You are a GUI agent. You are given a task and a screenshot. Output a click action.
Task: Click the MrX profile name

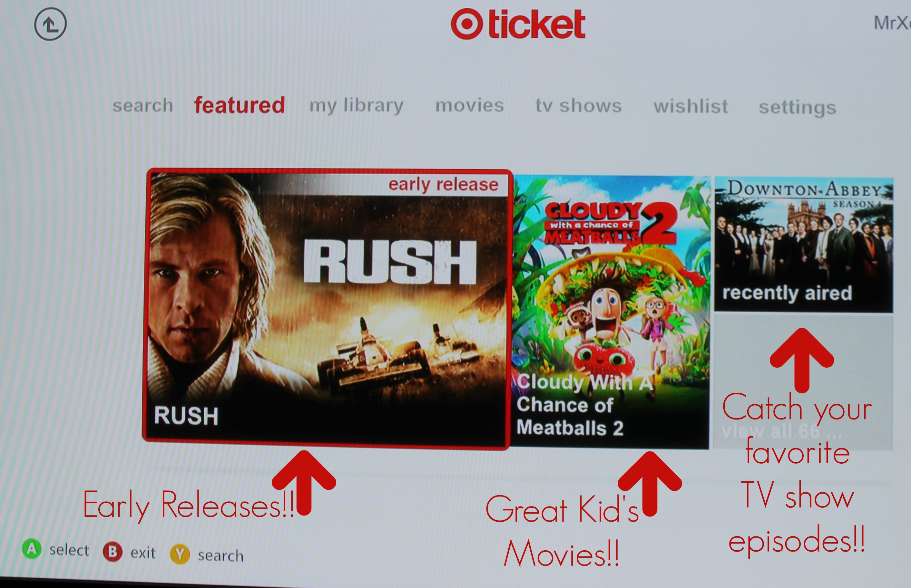[892, 23]
